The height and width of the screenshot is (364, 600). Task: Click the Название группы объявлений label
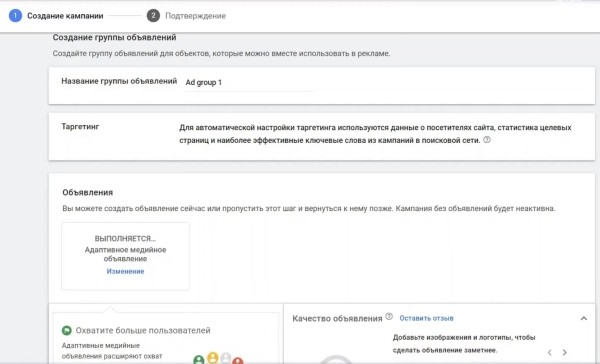(x=119, y=81)
